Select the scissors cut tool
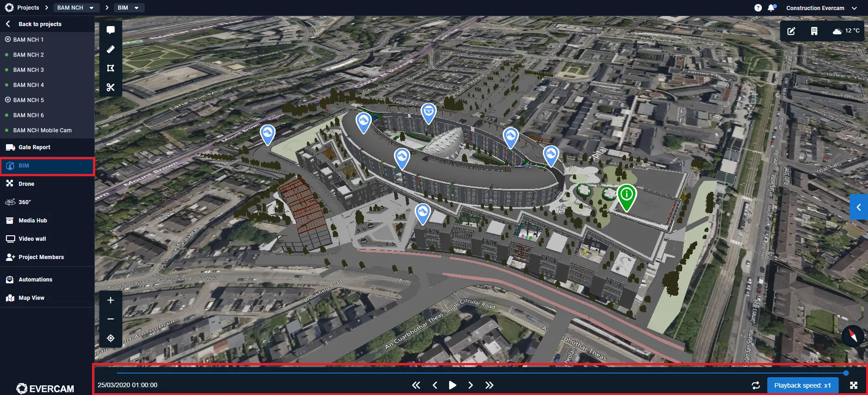The image size is (868, 395). (x=110, y=87)
